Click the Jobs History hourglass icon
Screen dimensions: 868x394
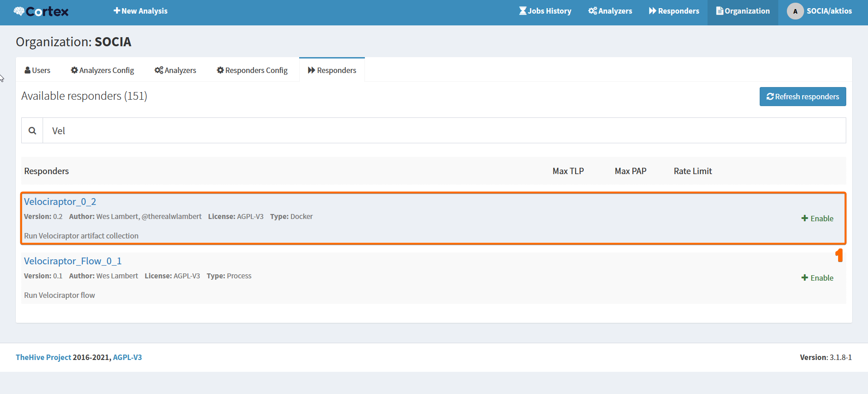(523, 11)
